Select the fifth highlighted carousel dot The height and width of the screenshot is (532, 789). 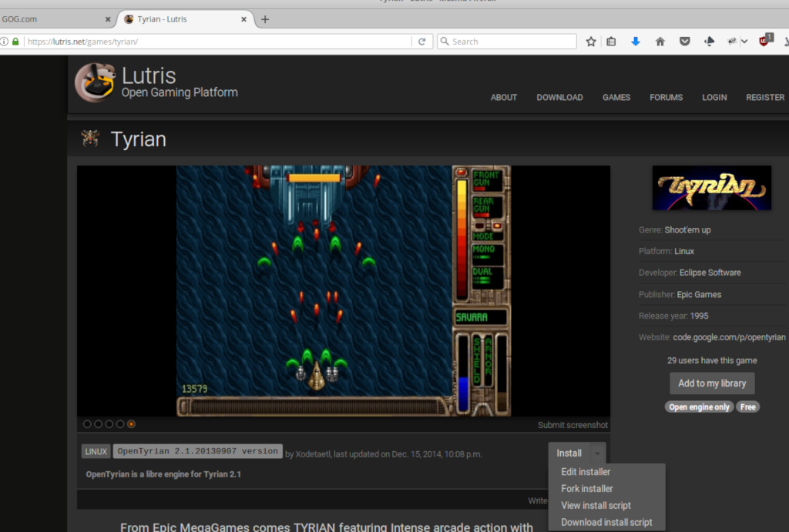click(131, 424)
